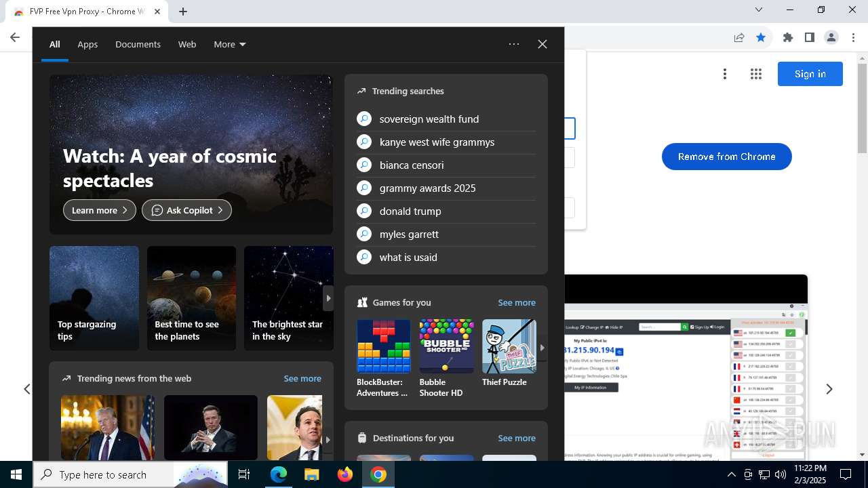Open See more for trending news
Viewport: 868px width, 488px height.
point(302,378)
